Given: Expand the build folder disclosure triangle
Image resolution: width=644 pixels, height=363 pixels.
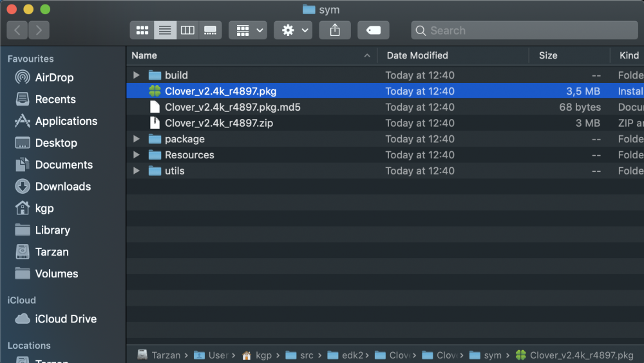Looking at the screenshot, I should click(137, 75).
